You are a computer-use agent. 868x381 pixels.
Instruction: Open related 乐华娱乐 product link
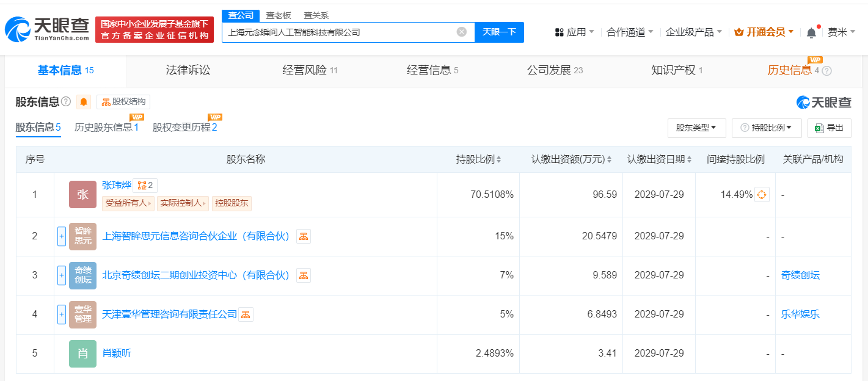click(x=800, y=314)
